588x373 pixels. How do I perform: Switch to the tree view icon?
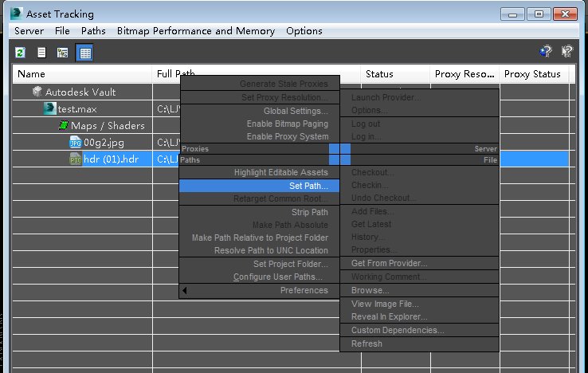tap(63, 53)
